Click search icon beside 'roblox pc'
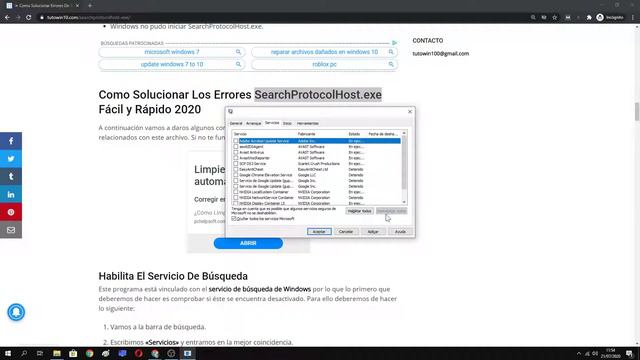This screenshot has width=640, height=360. point(391,64)
